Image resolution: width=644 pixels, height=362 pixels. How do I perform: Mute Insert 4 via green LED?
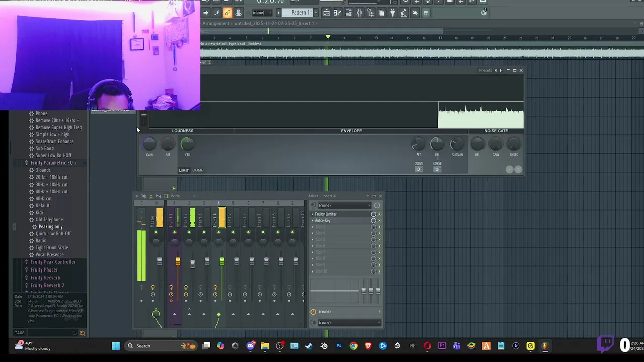(218, 232)
